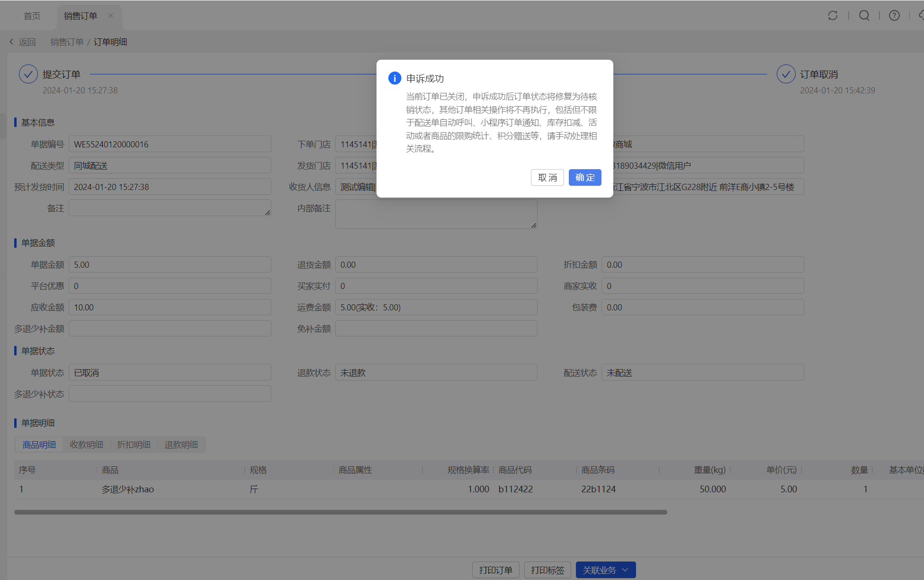The image size is (924, 580).
Task: Click the 内部备注 text area
Action: coord(436,214)
